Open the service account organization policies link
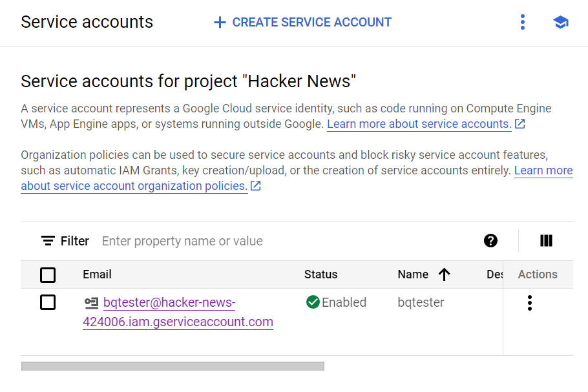The image size is (588, 392). pyautogui.click(x=129, y=185)
